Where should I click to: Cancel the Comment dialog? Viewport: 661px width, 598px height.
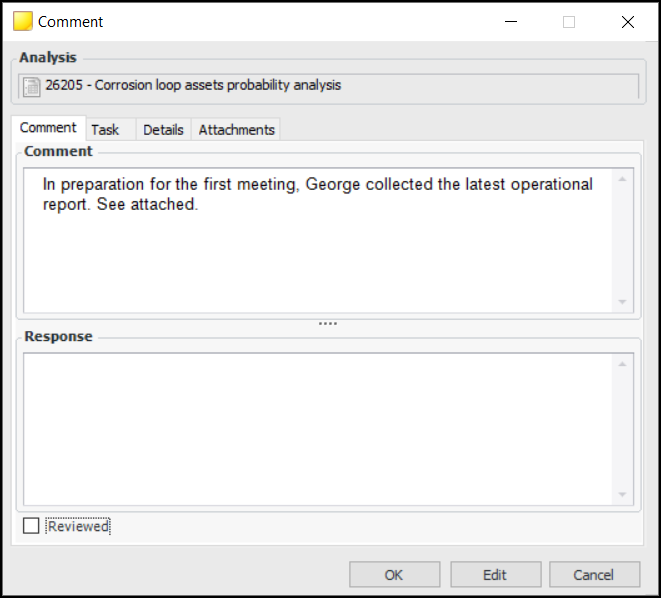coord(593,574)
